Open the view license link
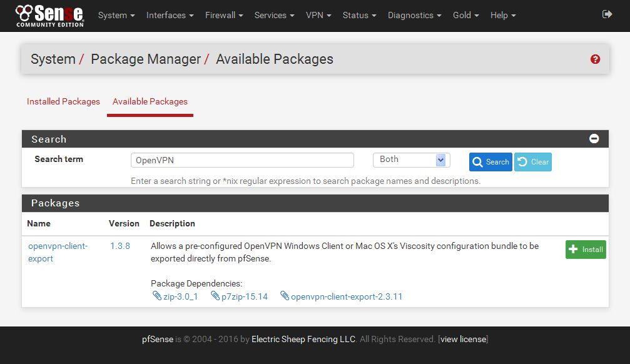 (x=463, y=339)
